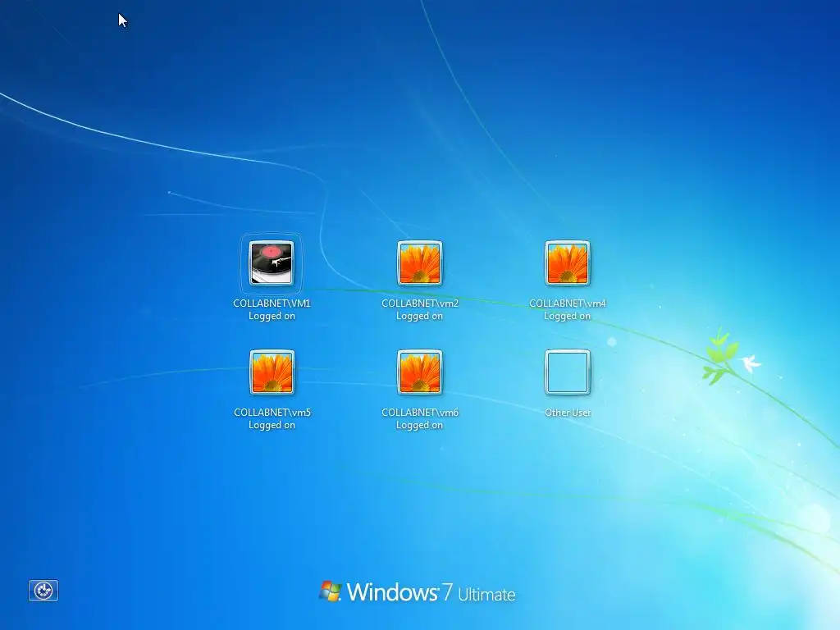Click Logged on status under vm2
Image resolution: width=840 pixels, height=630 pixels.
(x=419, y=316)
